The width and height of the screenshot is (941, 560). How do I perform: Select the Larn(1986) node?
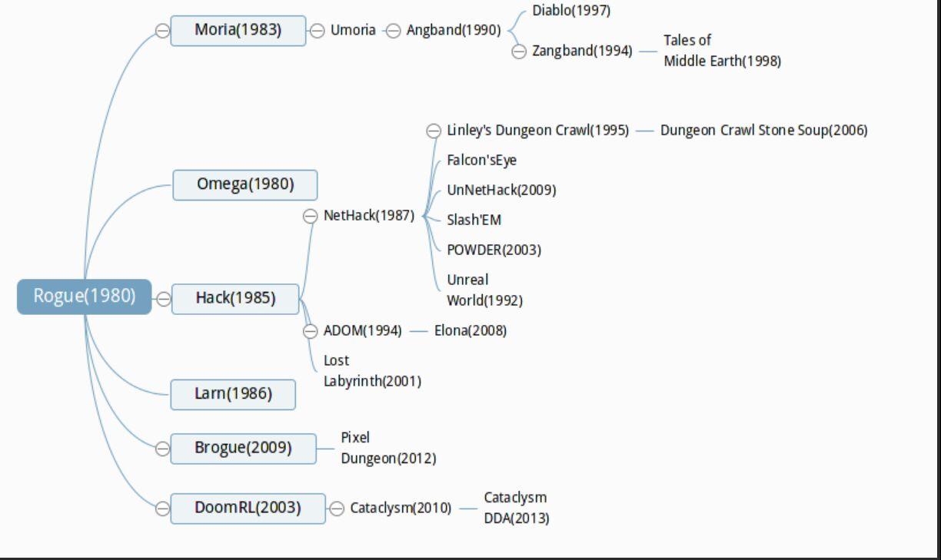[233, 394]
